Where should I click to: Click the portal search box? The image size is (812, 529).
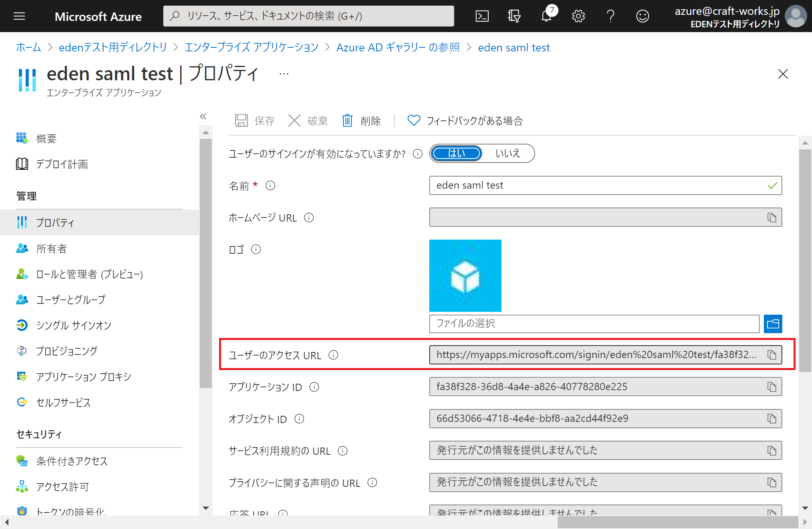pos(309,16)
